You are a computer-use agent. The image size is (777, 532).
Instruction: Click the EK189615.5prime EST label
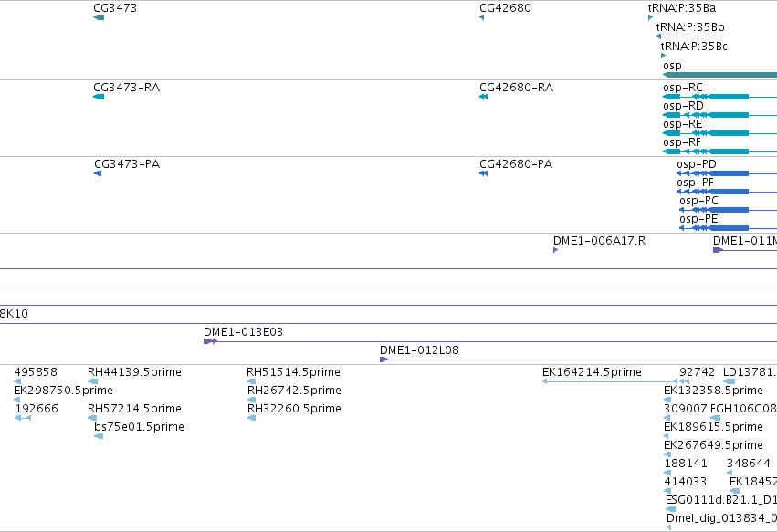[713, 427]
